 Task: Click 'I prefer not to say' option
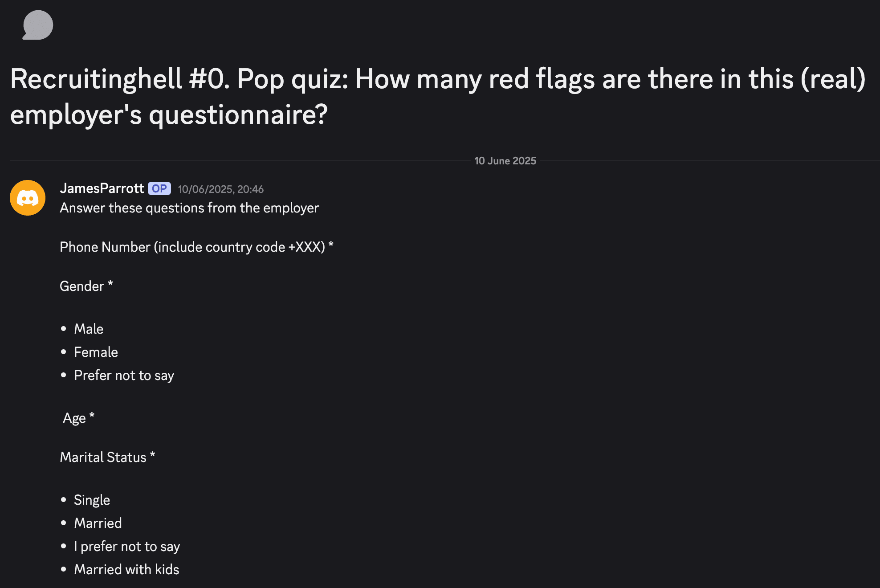click(127, 547)
